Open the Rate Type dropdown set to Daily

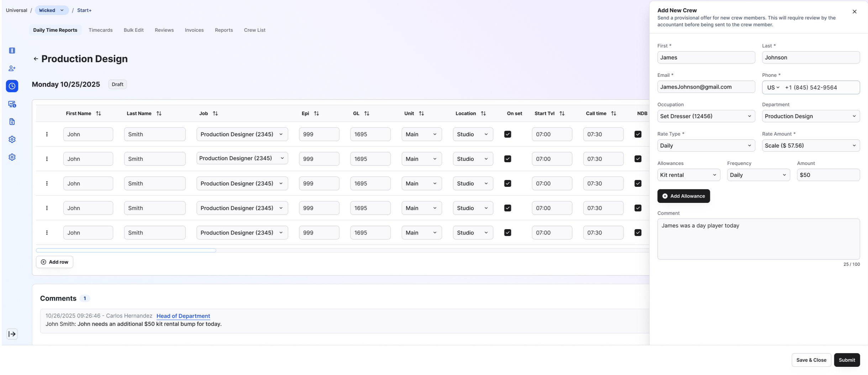point(706,145)
